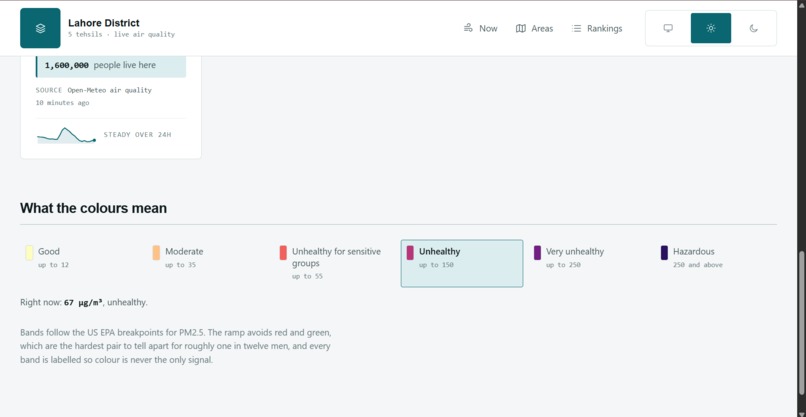Click 'up to 12' threshold text
Image resolution: width=806 pixels, height=417 pixels.
(x=53, y=265)
